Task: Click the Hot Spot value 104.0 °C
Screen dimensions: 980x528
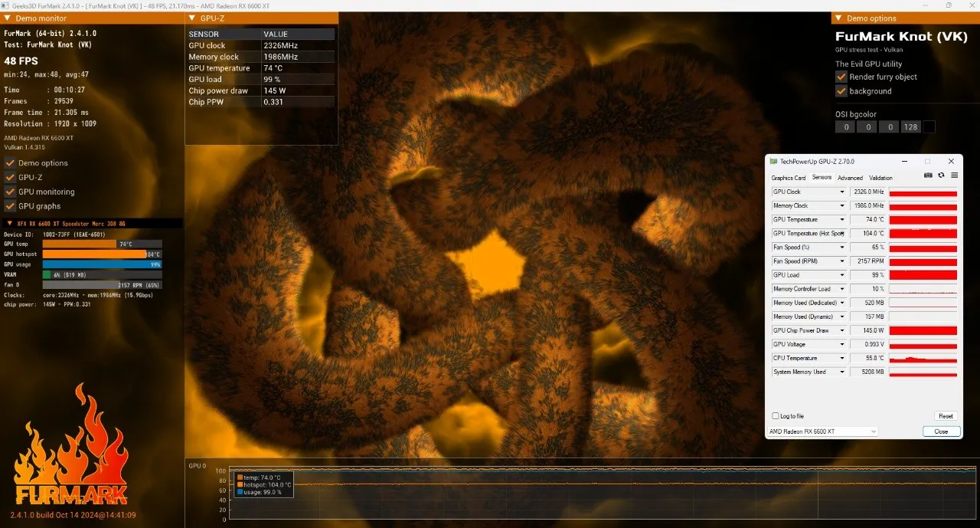Action: pos(867,234)
